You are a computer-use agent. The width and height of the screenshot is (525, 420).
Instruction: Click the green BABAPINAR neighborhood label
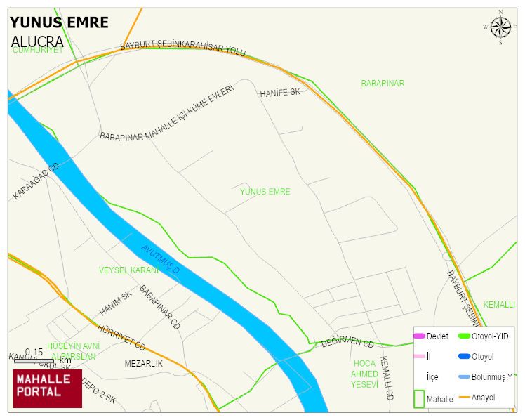point(383,84)
